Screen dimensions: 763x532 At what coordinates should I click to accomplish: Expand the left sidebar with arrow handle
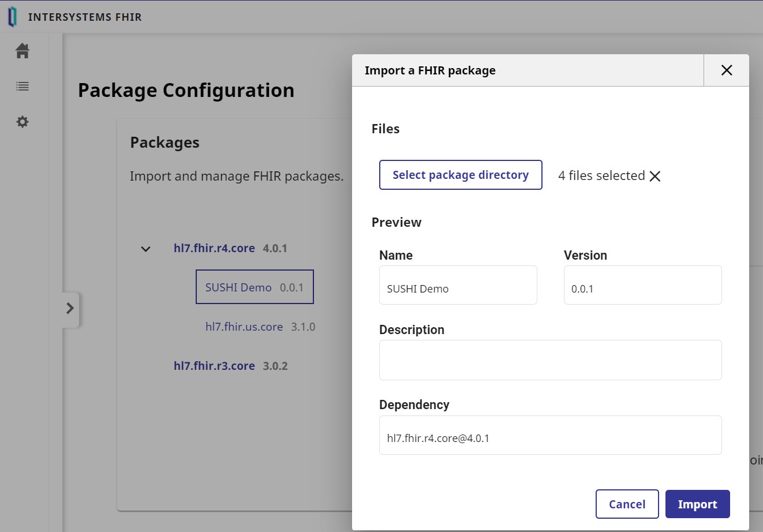point(70,308)
